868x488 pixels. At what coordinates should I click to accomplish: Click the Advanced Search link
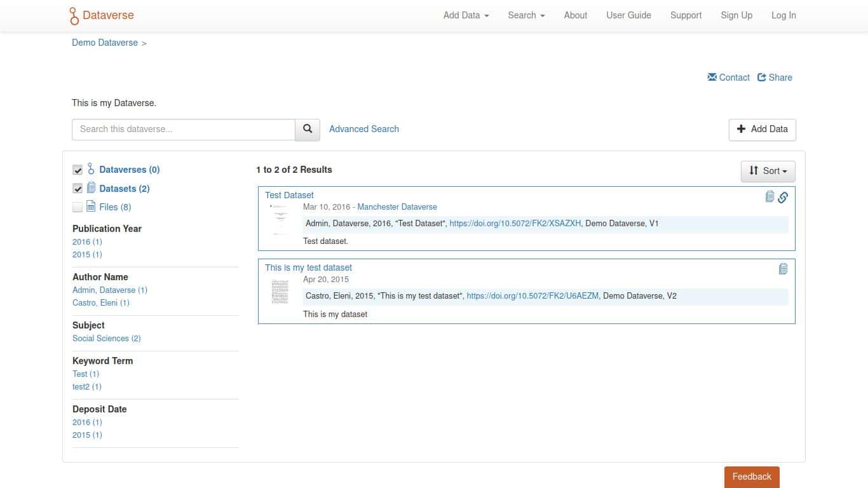tap(363, 129)
